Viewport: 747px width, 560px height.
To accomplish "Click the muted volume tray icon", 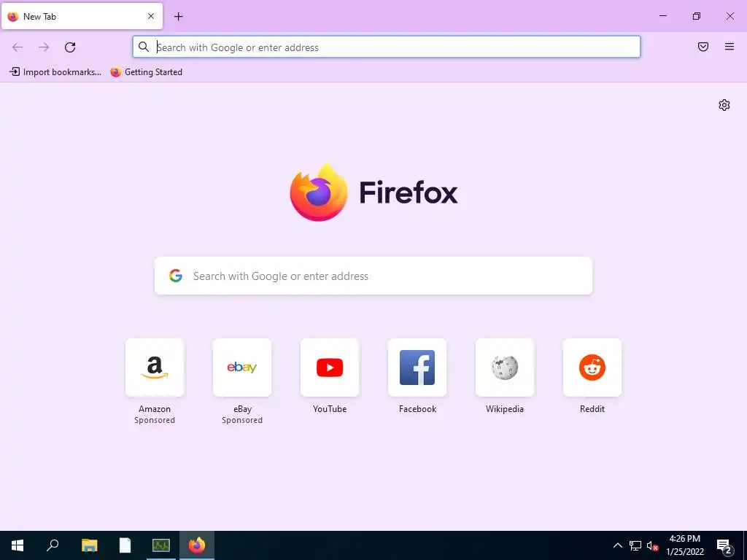I will coord(652,545).
